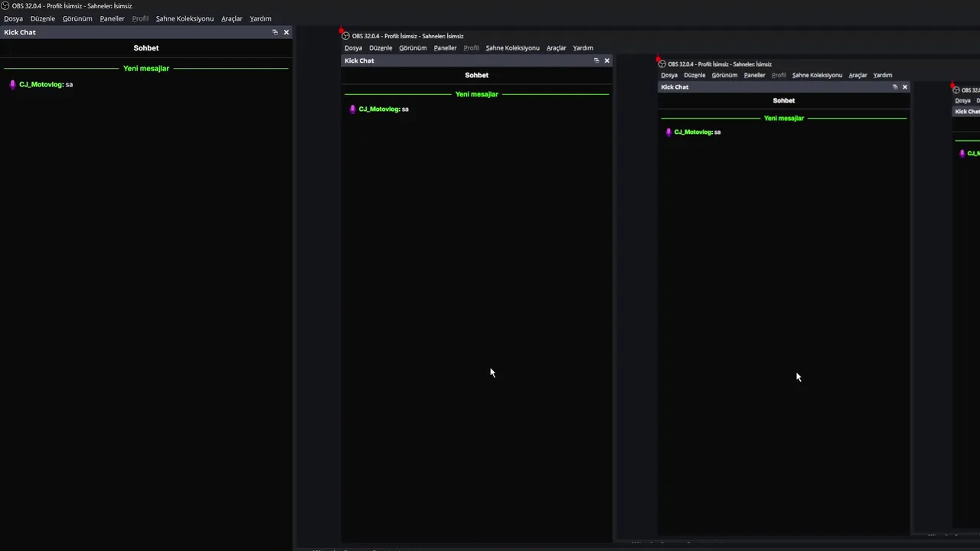Click the OBS logo in the middle nested window

(x=345, y=36)
